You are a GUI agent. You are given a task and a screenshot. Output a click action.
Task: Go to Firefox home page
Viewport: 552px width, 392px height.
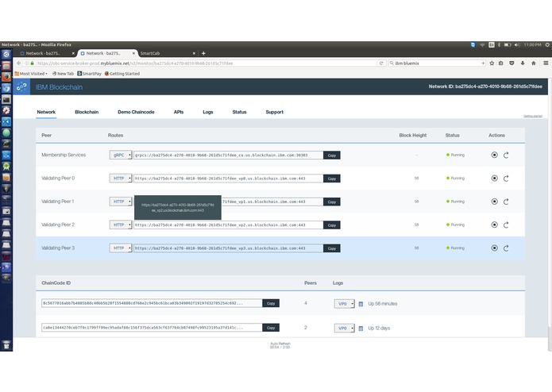click(534, 63)
